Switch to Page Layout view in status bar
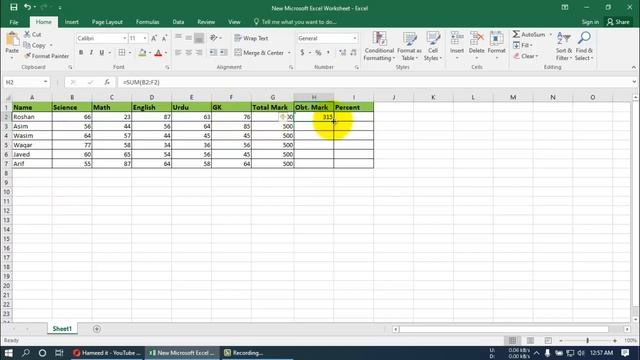 click(x=530, y=340)
